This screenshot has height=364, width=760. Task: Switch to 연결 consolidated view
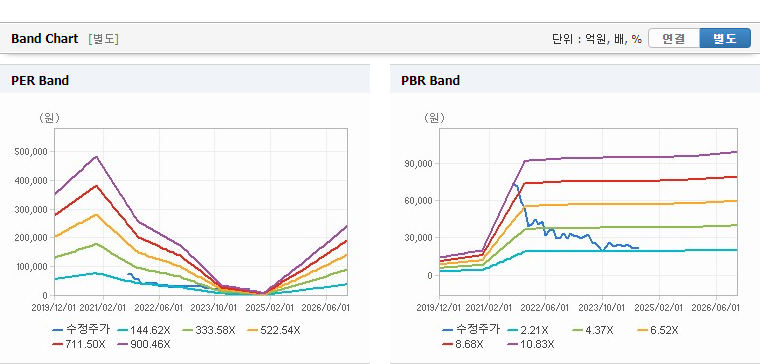[x=674, y=39]
